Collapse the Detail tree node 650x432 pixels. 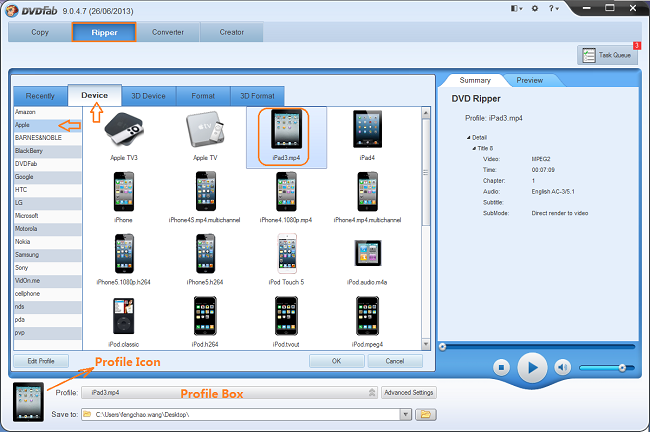pyautogui.click(x=468, y=138)
